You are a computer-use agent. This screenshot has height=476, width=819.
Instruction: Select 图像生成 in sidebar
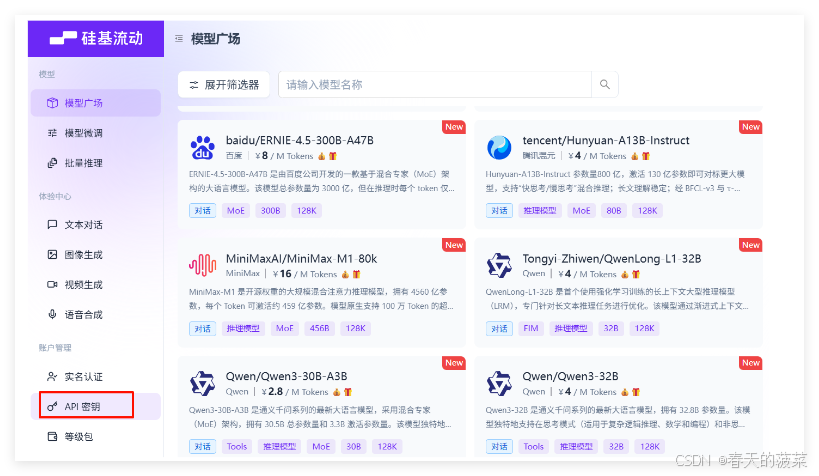(96, 254)
